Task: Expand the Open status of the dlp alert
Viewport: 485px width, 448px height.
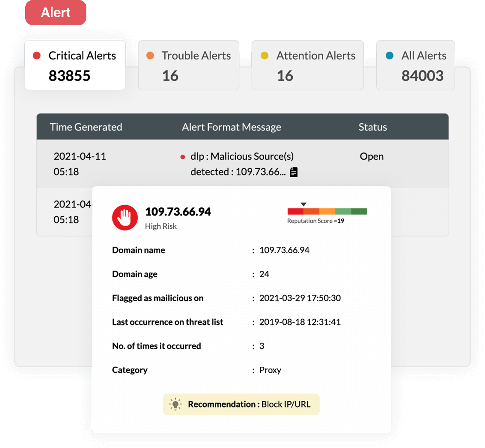Action: tap(371, 156)
